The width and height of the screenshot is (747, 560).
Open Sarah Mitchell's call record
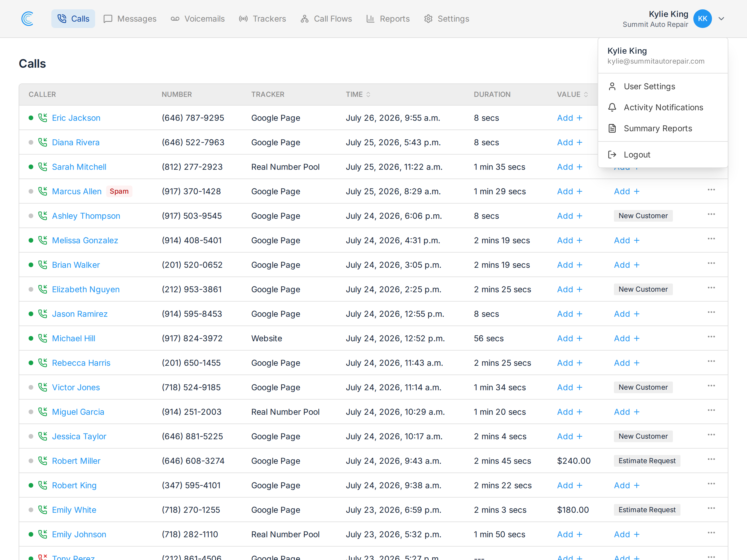click(79, 167)
